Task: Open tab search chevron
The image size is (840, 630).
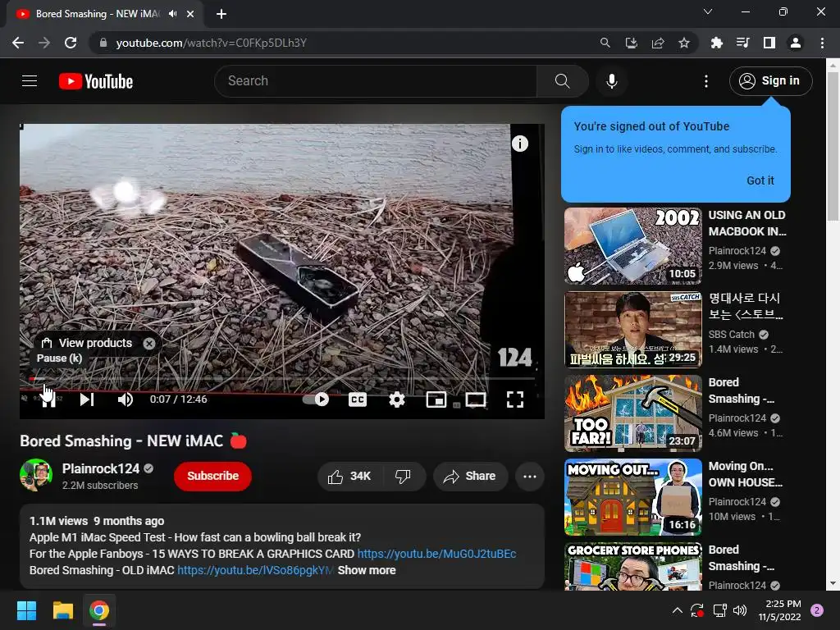Action: [708, 11]
